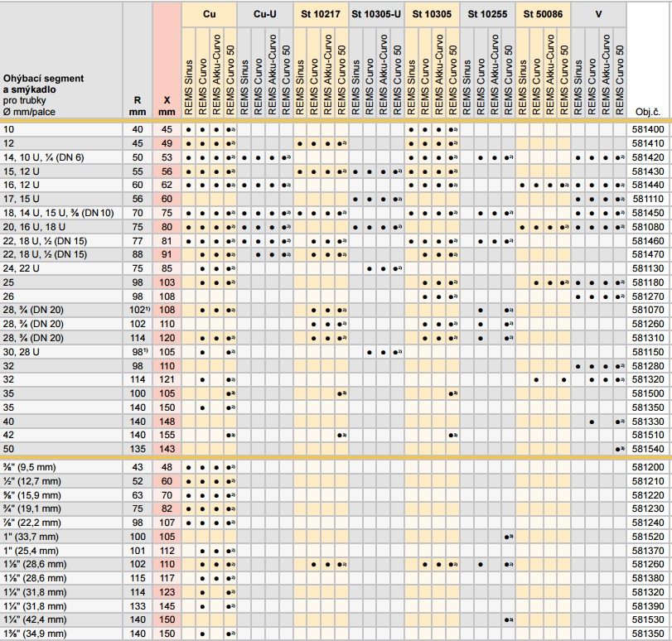Select order number 581130
The width and height of the screenshot is (672, 641).
pyautogui.click(x=648, y=268)
